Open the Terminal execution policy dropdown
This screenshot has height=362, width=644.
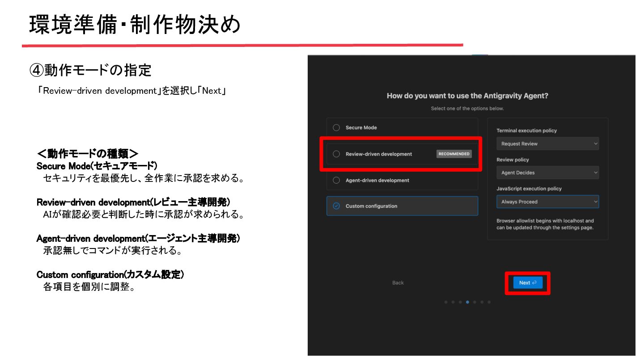(547, 144)
